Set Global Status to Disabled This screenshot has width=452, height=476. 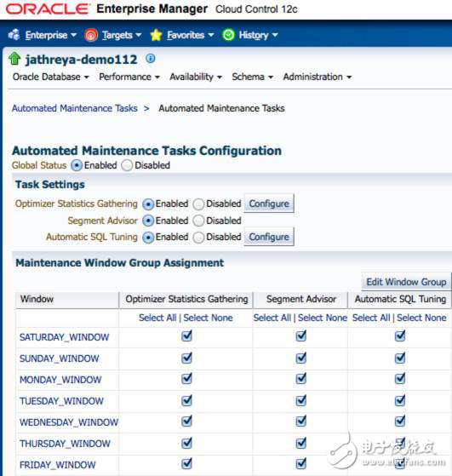127,165
